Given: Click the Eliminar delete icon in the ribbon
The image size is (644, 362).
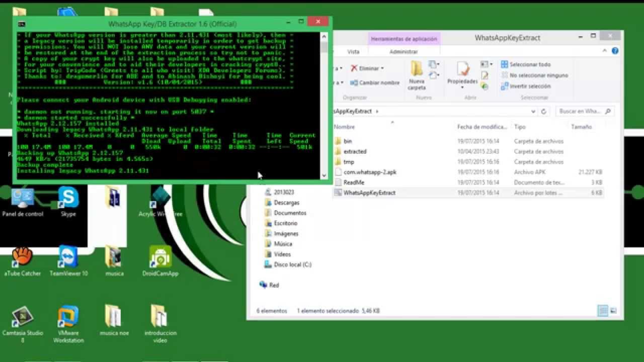Looking at the screenshot, I should click(x=354, y=68).
